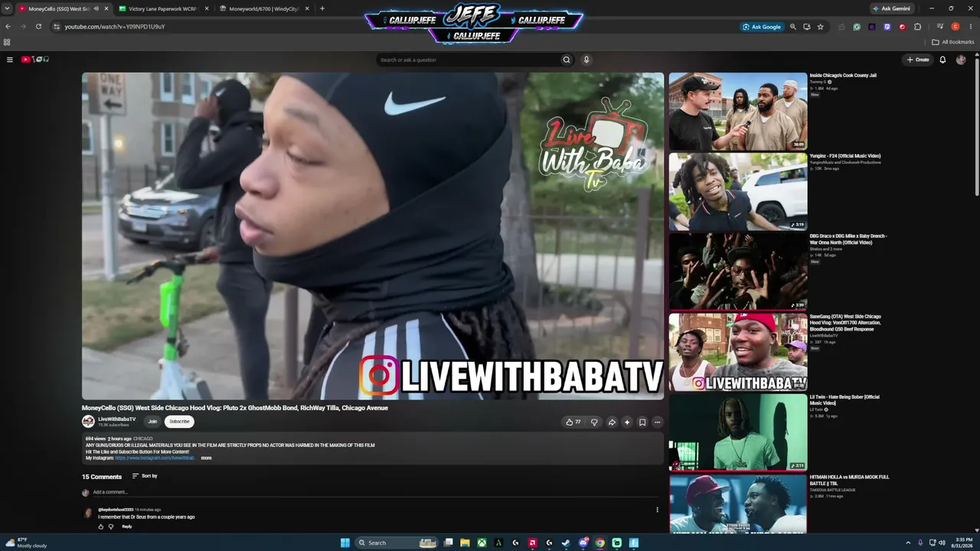980x551 pixels.
Task: Open options menu for the first comment
Action: (657, 510)
